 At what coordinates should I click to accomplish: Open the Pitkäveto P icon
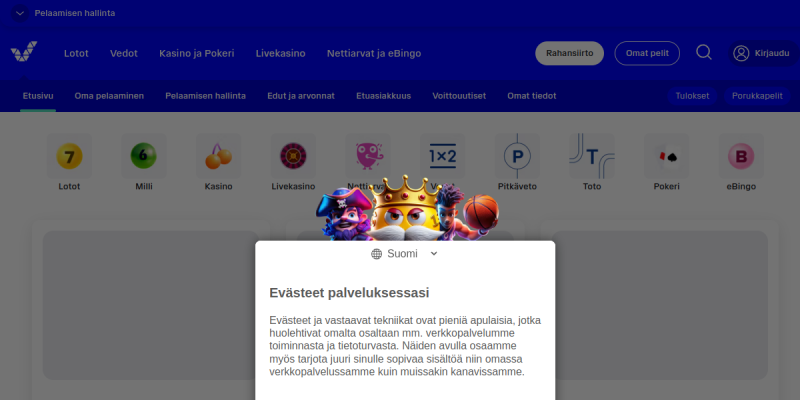517,156
